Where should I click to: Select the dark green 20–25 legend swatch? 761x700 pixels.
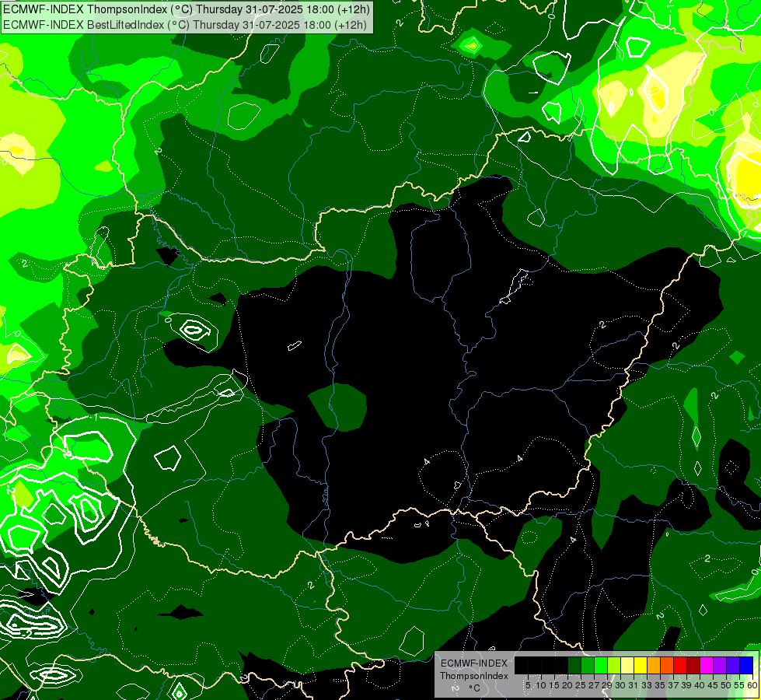[x=574, y=665]
